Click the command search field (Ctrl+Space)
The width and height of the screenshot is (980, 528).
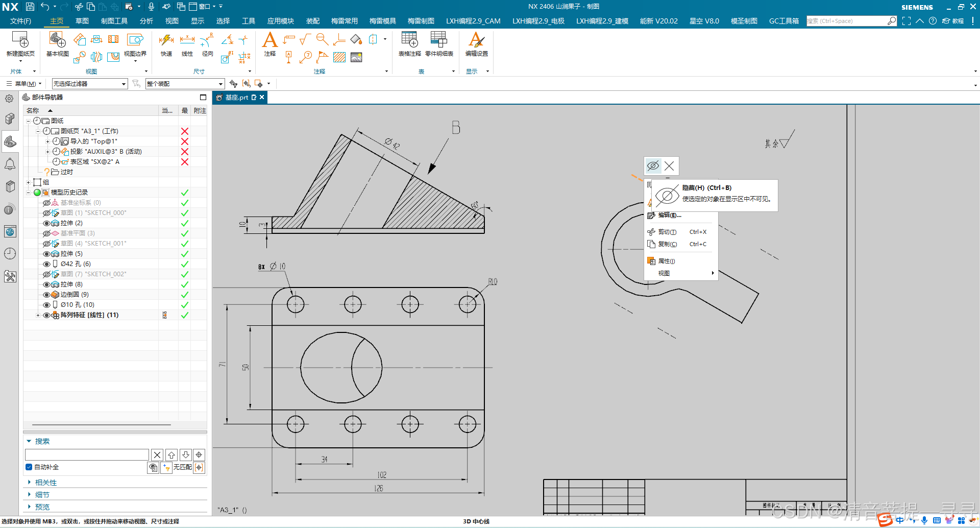pos(846,21)
